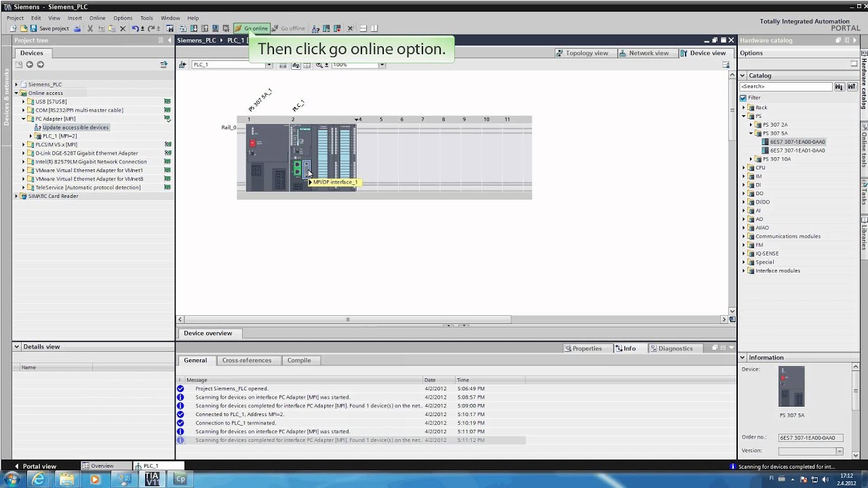
Task: Click the Paste icon in the toolbar
Action: pos(112,28)
